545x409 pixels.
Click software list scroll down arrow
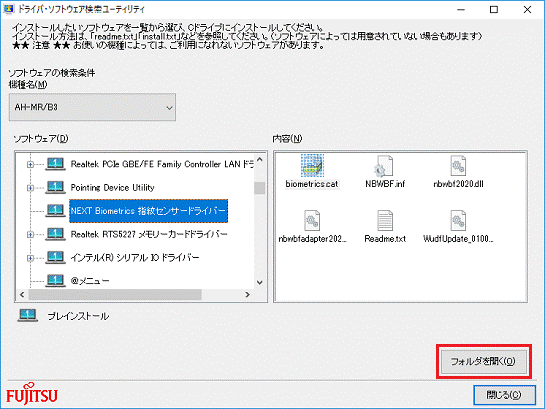point(260,283)
